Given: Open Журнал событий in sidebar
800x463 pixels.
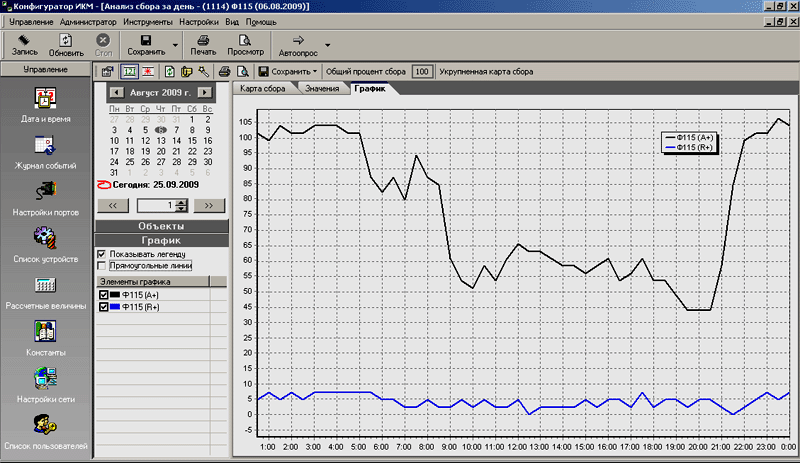Looking at the screenshot, I should (45, 152).
